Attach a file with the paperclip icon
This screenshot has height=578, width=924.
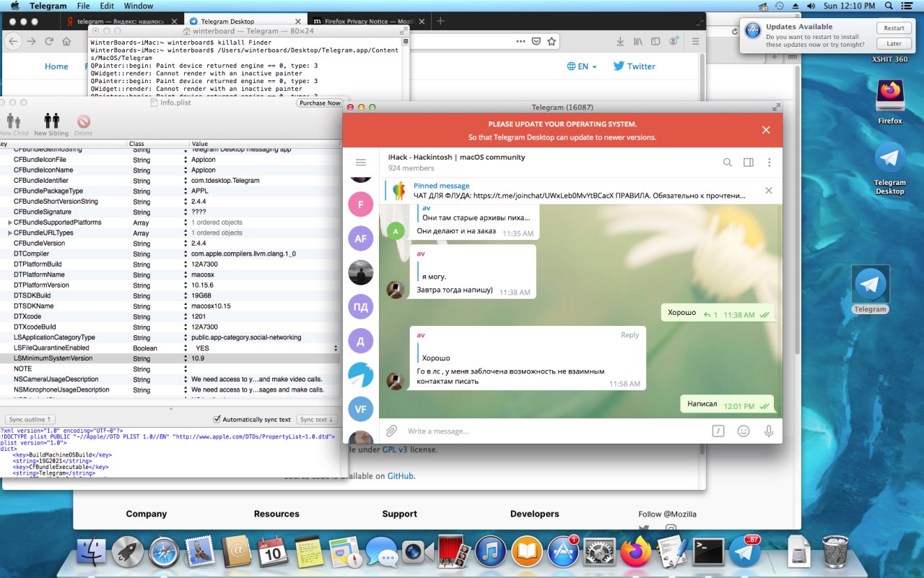(x=391, y=431)
